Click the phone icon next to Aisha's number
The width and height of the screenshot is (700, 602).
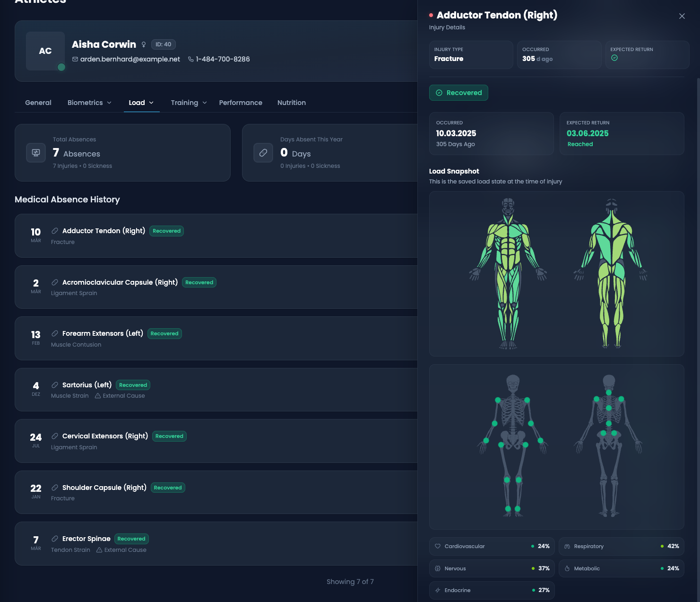(x=190, y=59)
